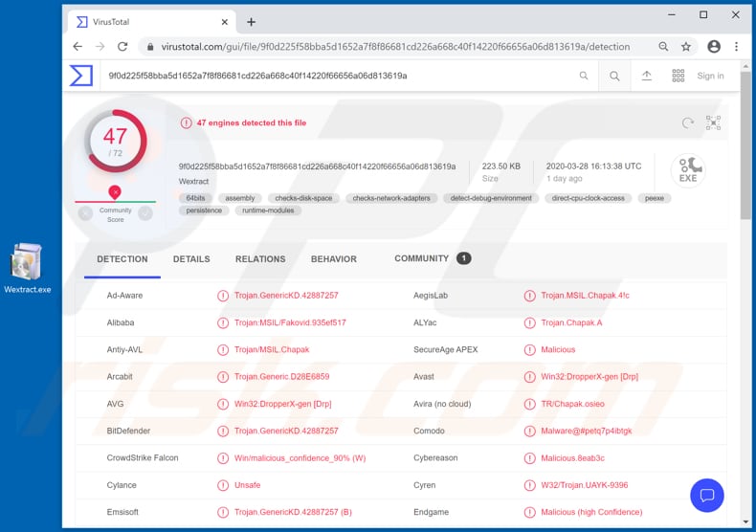The height and width of the screenshot is (532, 756).
Task: Click warning icon next to Ad-Aware result
Action: (x=223, y=296)
